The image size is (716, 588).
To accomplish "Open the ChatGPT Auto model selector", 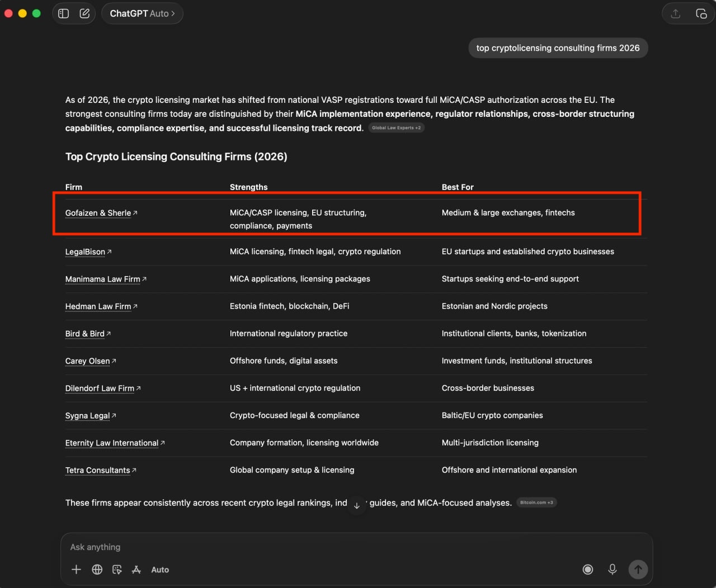I will tap(142, 13).
